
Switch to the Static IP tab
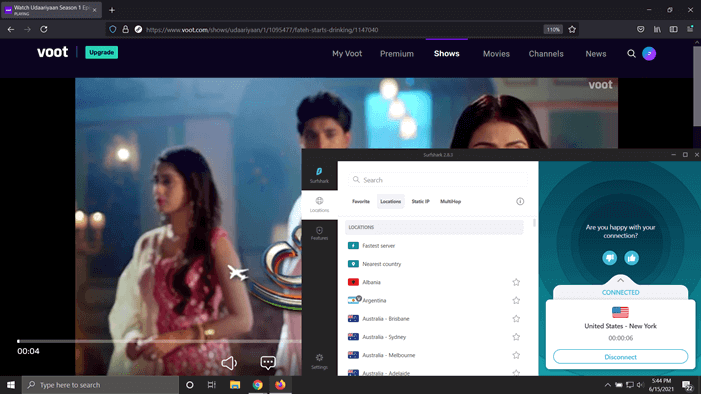pyautogui.click(x=420, y=202)
